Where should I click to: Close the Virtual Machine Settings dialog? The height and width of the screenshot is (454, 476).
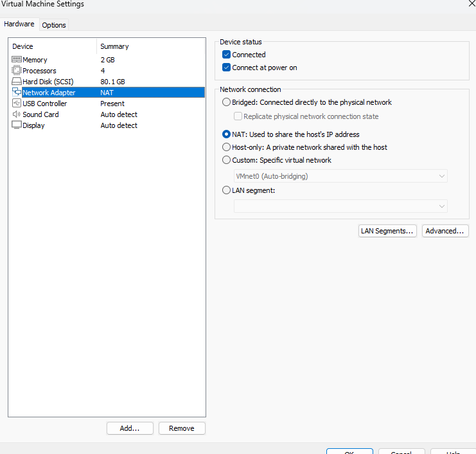472,3
